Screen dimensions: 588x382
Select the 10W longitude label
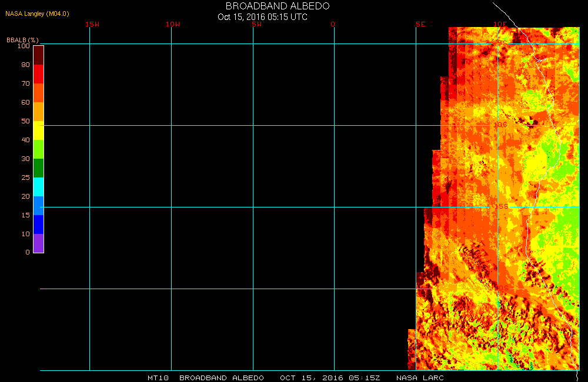[173, 25]
